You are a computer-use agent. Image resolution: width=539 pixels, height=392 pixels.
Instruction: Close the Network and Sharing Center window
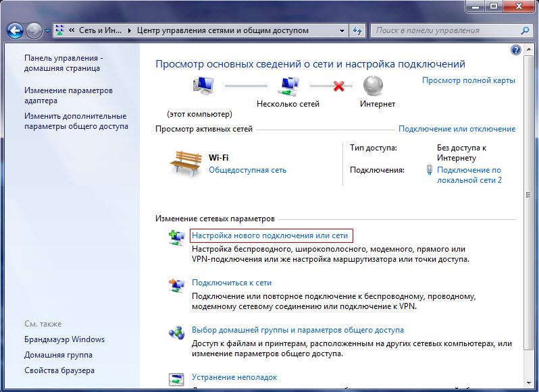click(x=519, y=6)
